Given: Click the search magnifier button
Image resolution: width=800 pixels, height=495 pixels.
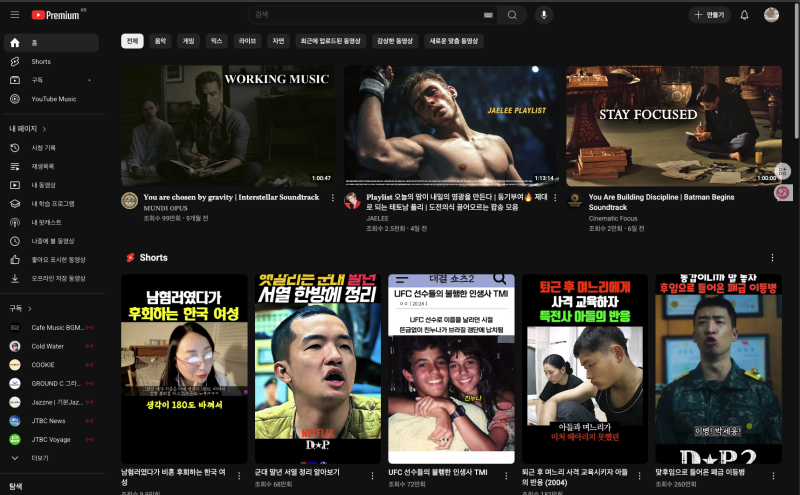Looking at the screenshot, I should coord(512,15).
